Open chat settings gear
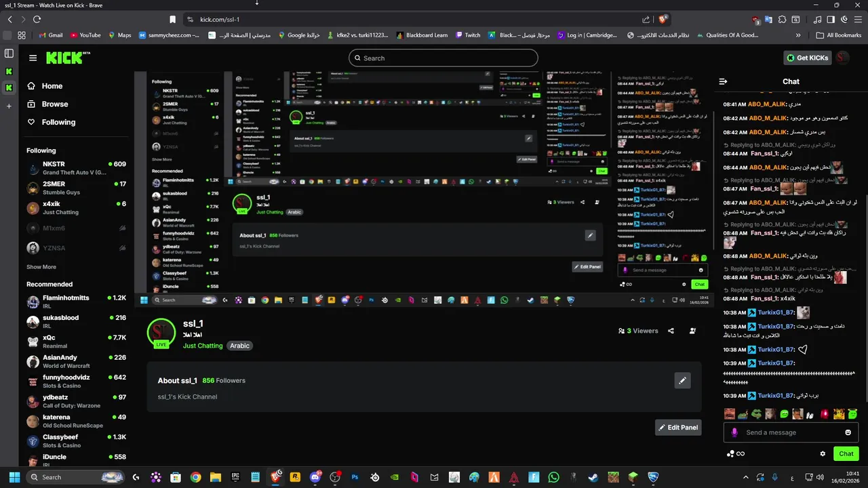 823,454
